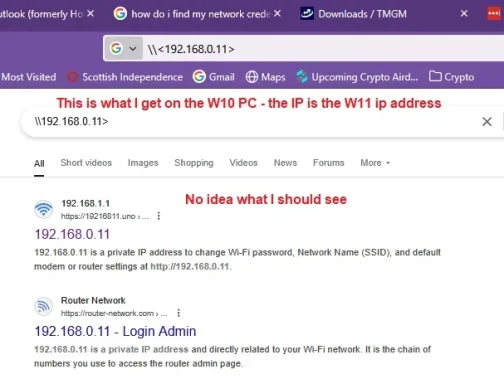The height and width of the screenshot is (384, 504).
Task: Open the three-dot menu of the Router Network result
Action: click(x=179, y=313)
